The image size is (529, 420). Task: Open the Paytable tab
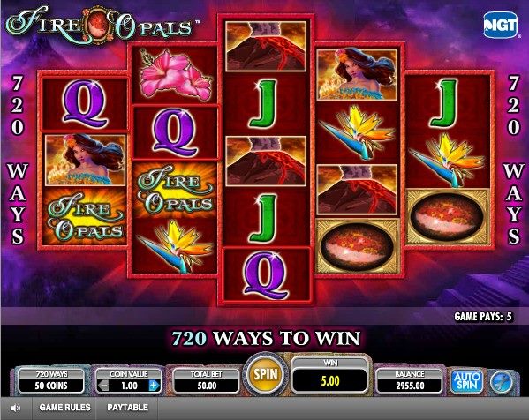[x=127, y=408]
